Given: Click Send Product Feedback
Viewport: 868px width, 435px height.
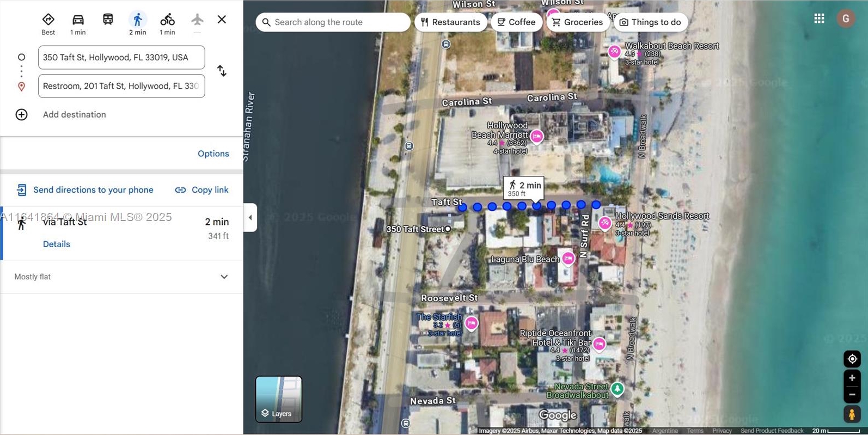Looking at the screenshot, I should click(x=772, y=431).
